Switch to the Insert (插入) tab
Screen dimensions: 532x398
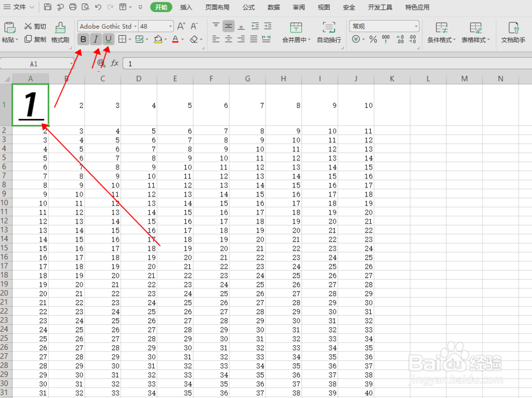(x=186, y=7)
